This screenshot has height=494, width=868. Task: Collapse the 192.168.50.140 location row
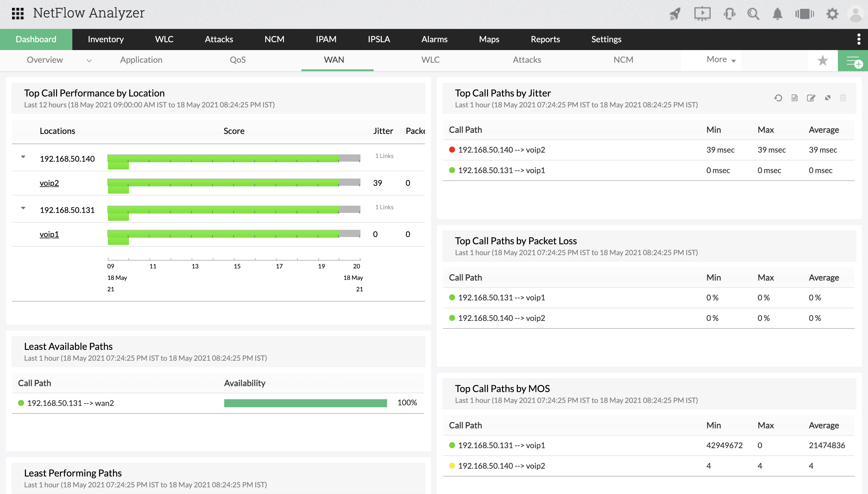coord(24,157)
